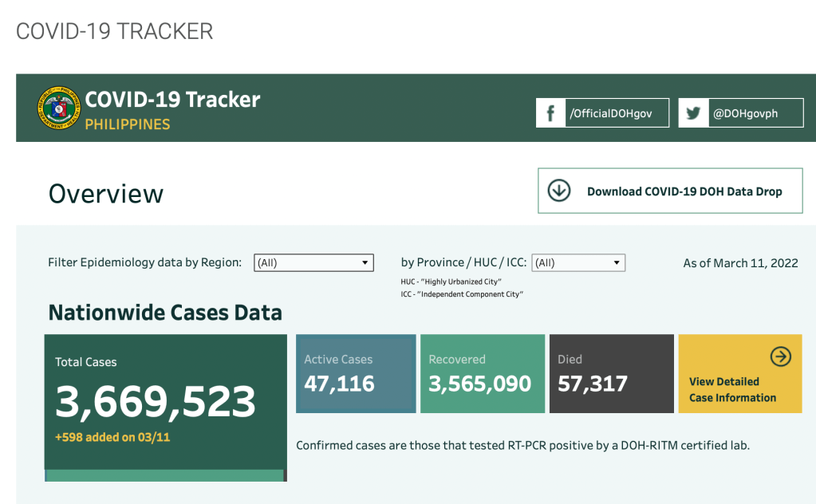Select the Active Cases tile
The image size is (816, 504).
356,373
